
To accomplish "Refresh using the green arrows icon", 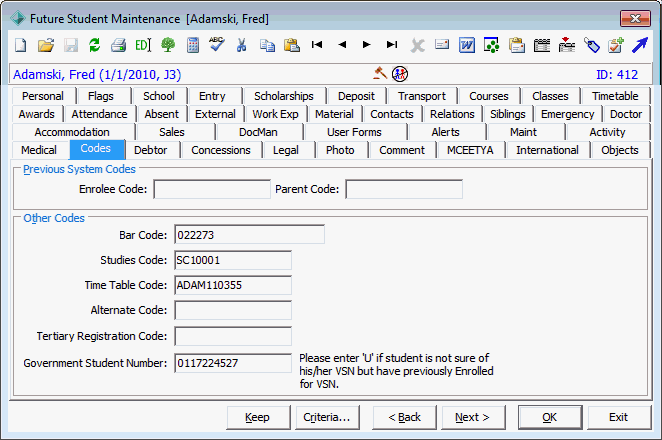I will click(95, 45).
